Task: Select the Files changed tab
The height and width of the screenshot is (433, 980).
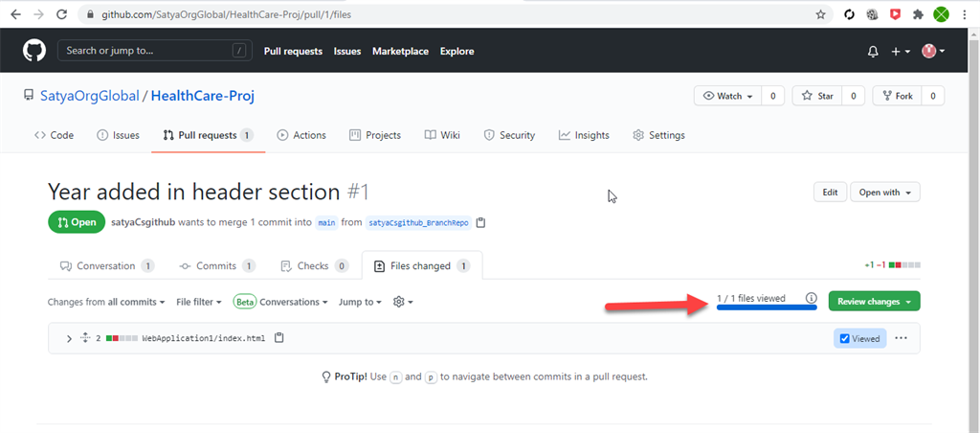Action: (x=422, y=266)
